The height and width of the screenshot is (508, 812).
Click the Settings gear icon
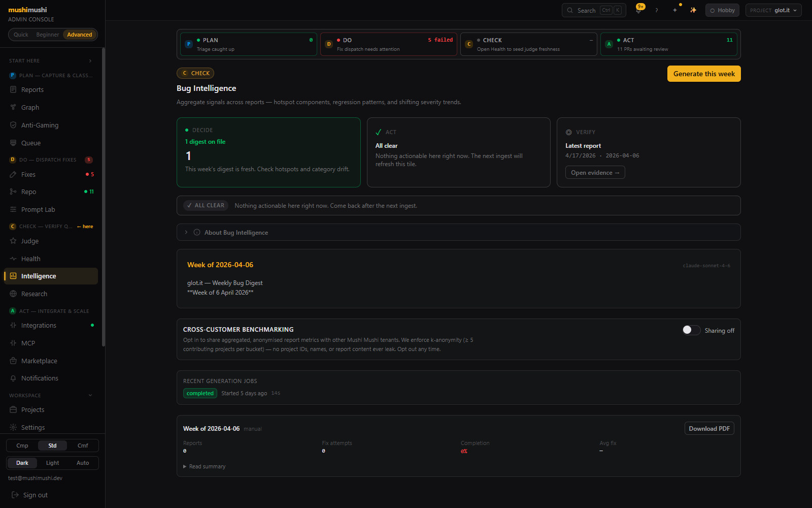coord(13,427)
